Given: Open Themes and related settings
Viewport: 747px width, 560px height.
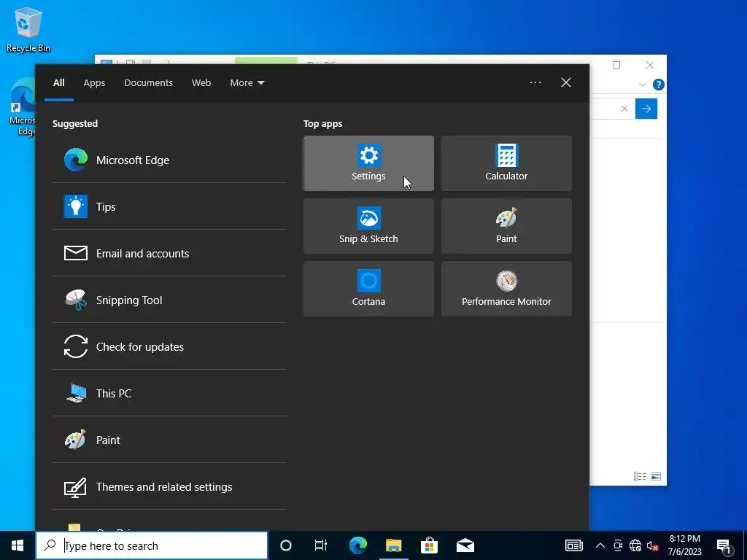Looking at the screenshot, I should [x=169, y=486].
